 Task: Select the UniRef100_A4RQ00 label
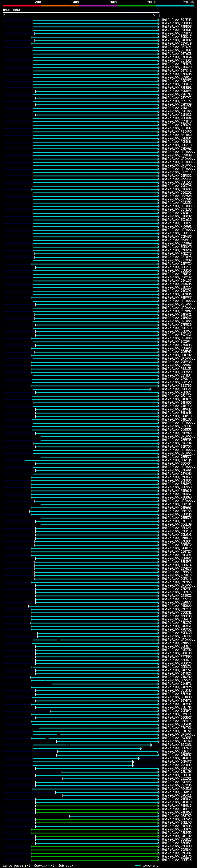coord(177,606)
